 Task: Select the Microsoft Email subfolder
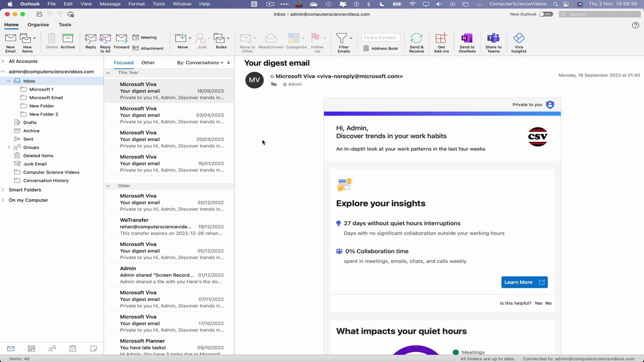pyautogui.click(x=46, y=98)
